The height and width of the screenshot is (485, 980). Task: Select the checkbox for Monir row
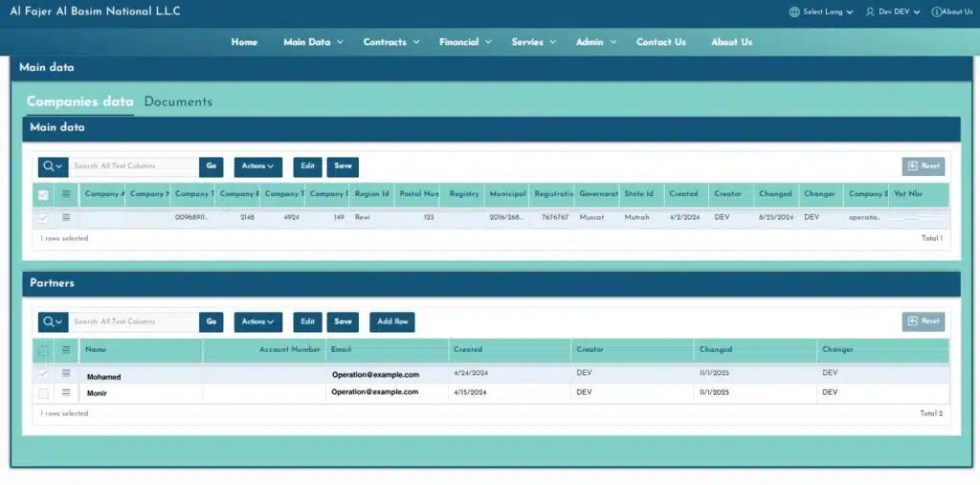[43, 394]
